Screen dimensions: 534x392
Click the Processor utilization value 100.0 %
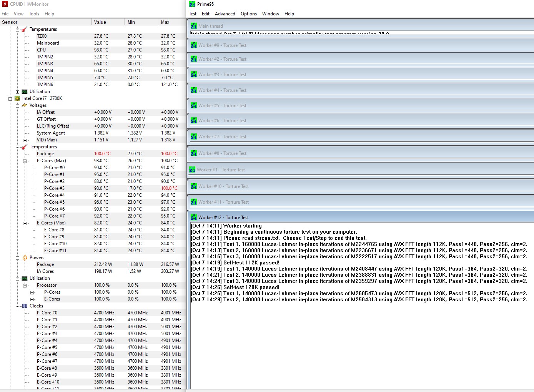[102, 285]
